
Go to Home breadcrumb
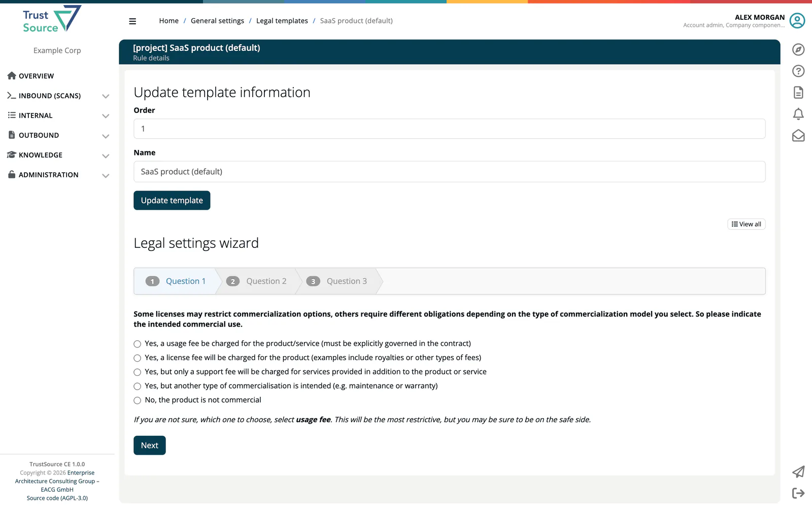(168, 21)
